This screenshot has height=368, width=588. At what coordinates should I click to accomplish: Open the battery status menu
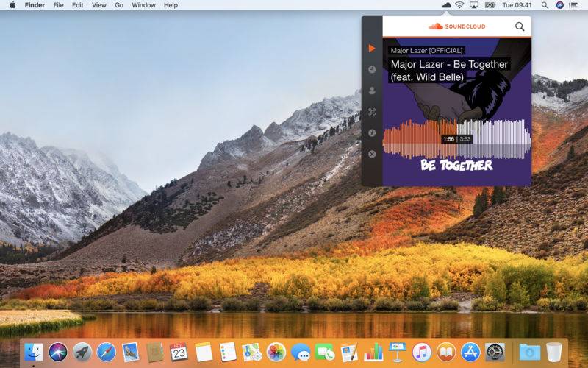tap(490, 5)
